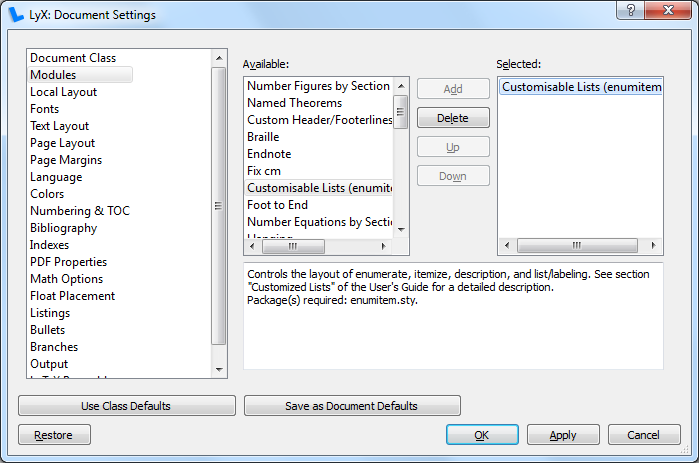Click Available list scroll right arrow

click(383, 246)
